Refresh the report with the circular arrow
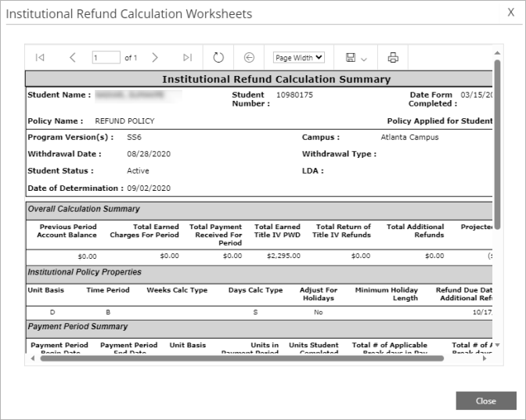The width and height of the screenshot is (526, 420). click(x=218, y=58)
